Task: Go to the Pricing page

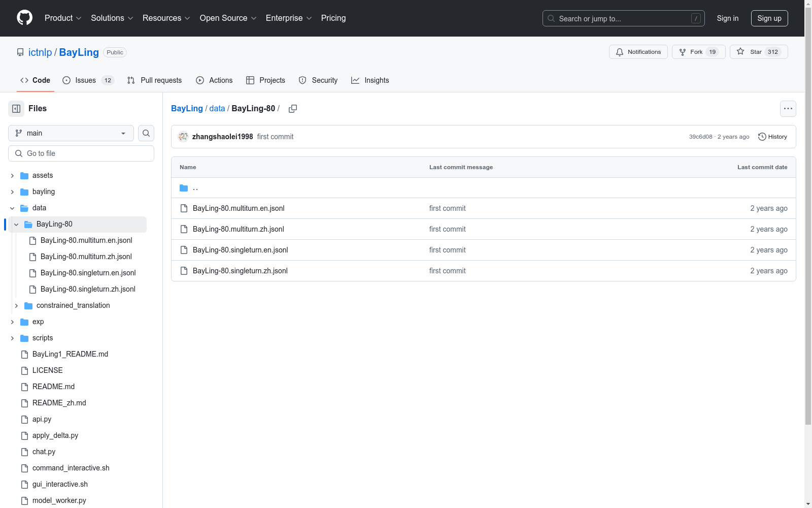Action: click(333, 18)
